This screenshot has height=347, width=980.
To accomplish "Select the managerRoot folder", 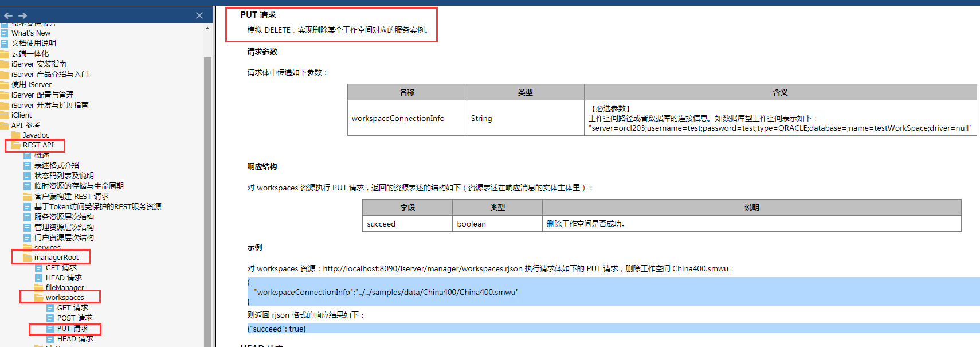I will point(56,258).
